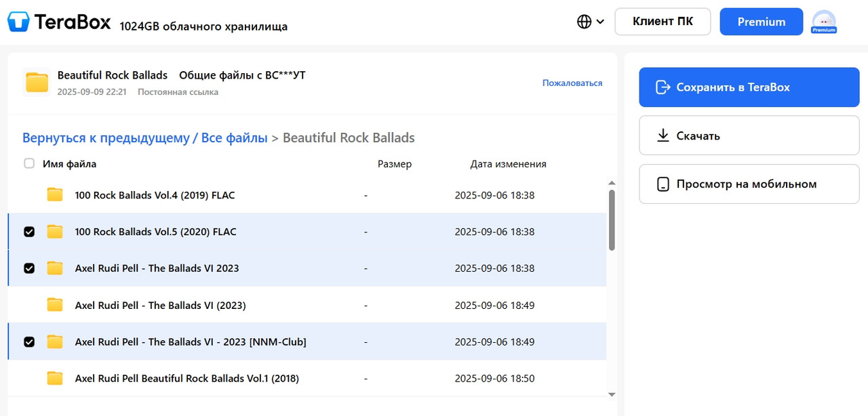Open folder Axel Rudi Pell - The Ballads VI (2023)
Image resolution: width=868 pixels, height=416 pixels.
[x=160, y=305]
